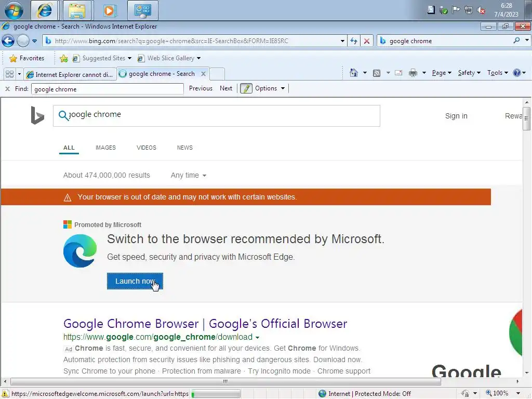Open the Find Options dropdown
532x399 pixels.
pos(270,88)
